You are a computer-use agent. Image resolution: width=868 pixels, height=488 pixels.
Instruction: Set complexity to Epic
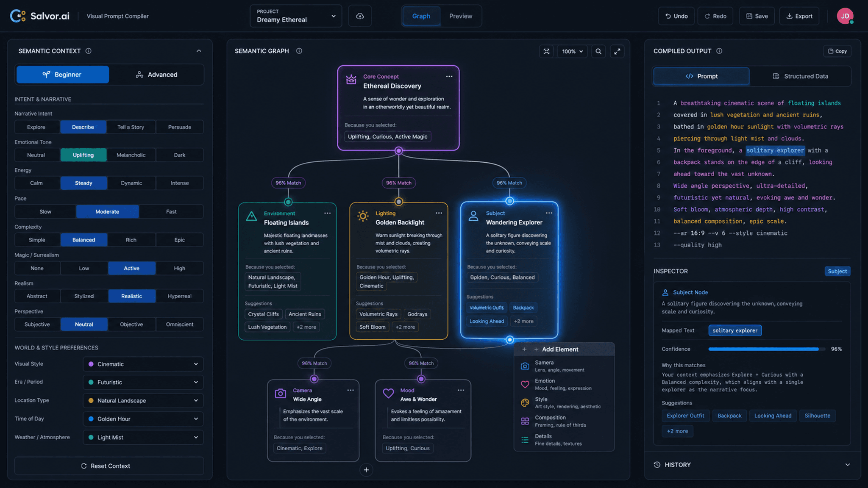coord(180,240)
